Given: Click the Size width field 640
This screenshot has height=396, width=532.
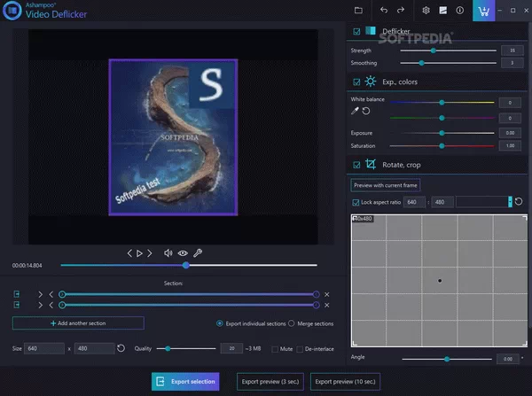Looking at the screenshot, I should point(44,348).
